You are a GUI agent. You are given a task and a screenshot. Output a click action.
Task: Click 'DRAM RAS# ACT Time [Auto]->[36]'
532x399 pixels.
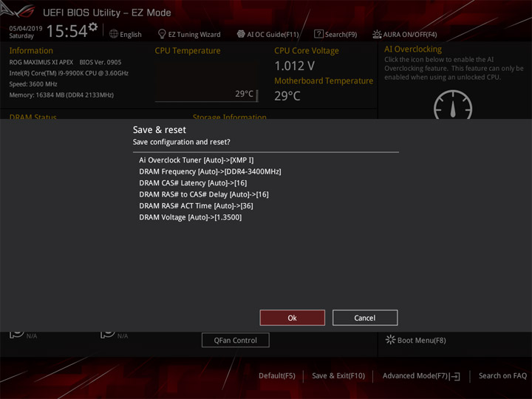[x=196, y=206]
